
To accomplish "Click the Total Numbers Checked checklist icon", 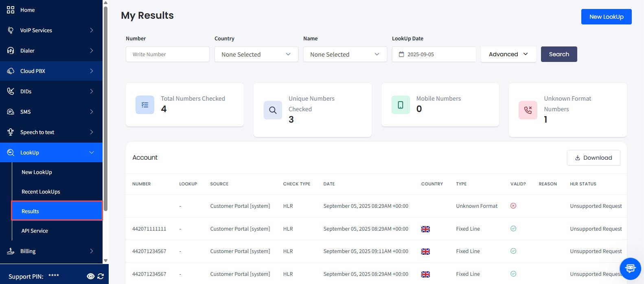I will click(x=145, y=105).
